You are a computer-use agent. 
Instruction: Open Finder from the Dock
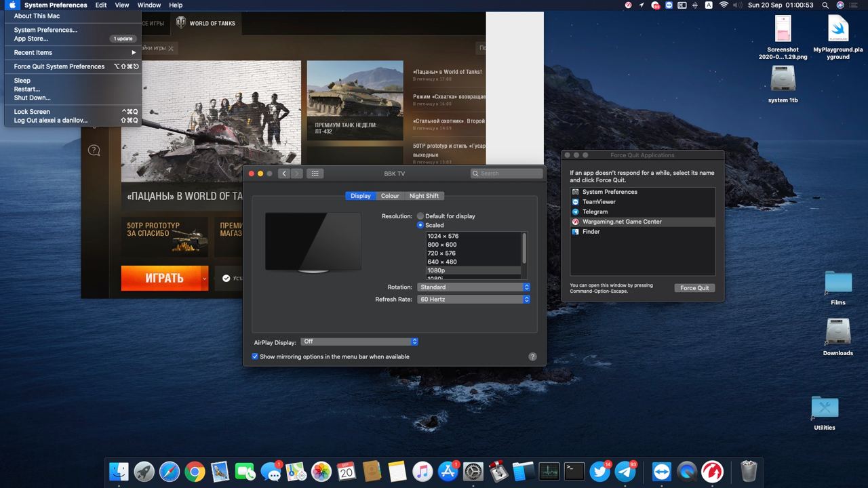pyautogui.click(x=119, y=471)
